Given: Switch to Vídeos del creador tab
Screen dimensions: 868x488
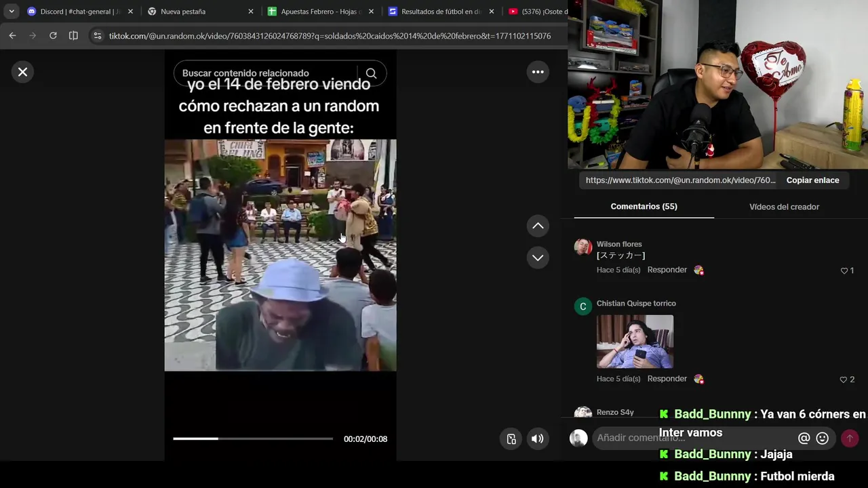Looking at the screenshot, I should [x=784, y=207].
